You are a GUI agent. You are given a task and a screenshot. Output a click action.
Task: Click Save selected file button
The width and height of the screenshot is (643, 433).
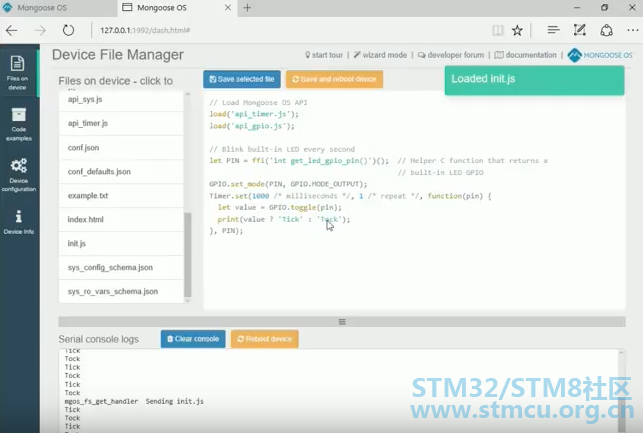click(242, 79)
